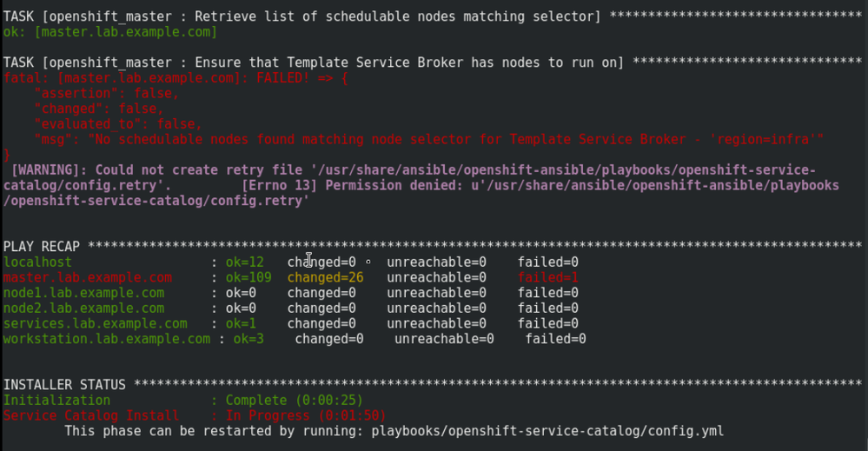The height and width of the screenshot is (451, 868).
Task: Click the [WARNING] label text
Action: (x=49, y=169)
